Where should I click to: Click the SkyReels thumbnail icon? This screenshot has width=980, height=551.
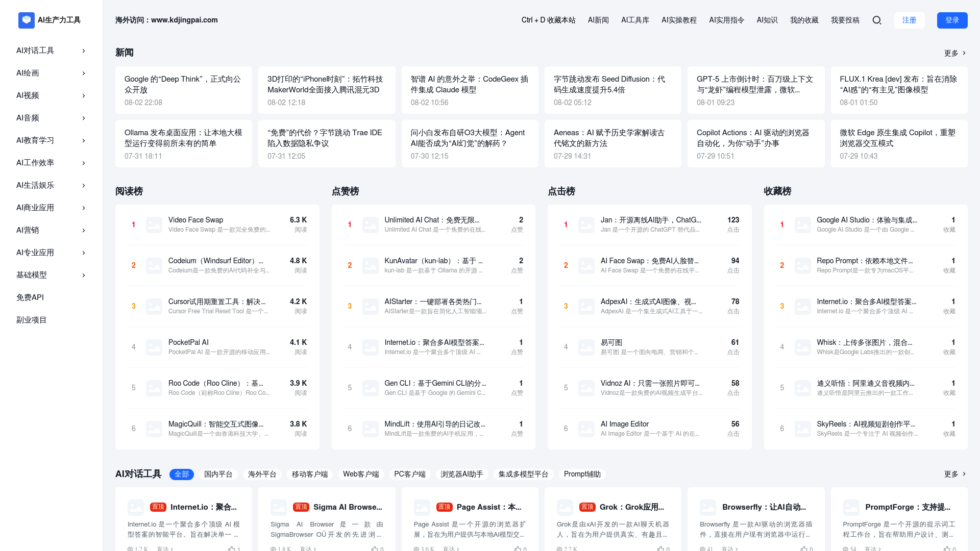tap(803, 429)
